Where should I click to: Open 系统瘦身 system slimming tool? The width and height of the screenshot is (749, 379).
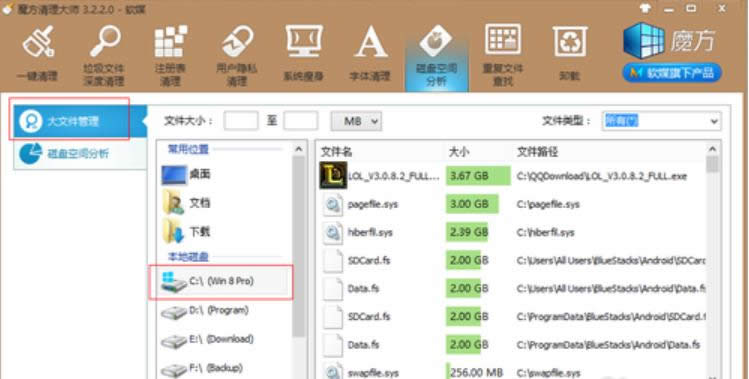303,54
